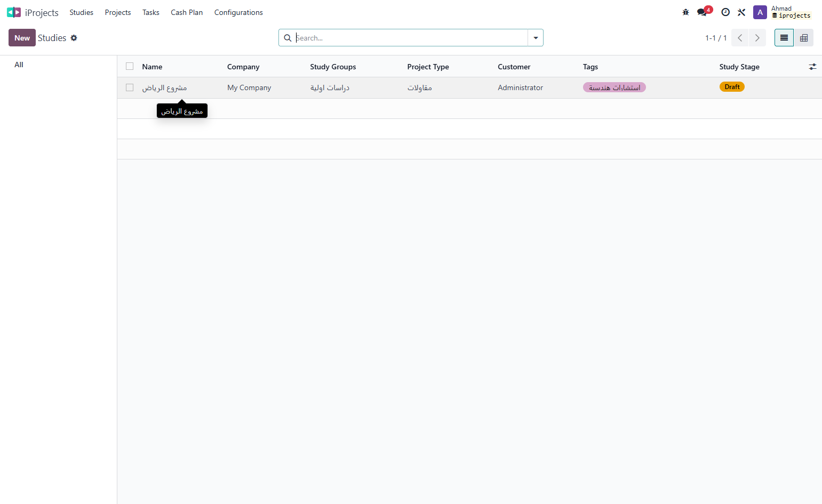Open the Ahmad user avatar menu
Image resolution: width=822 pixels, height=504 pixels.
[x=760, y=12]
